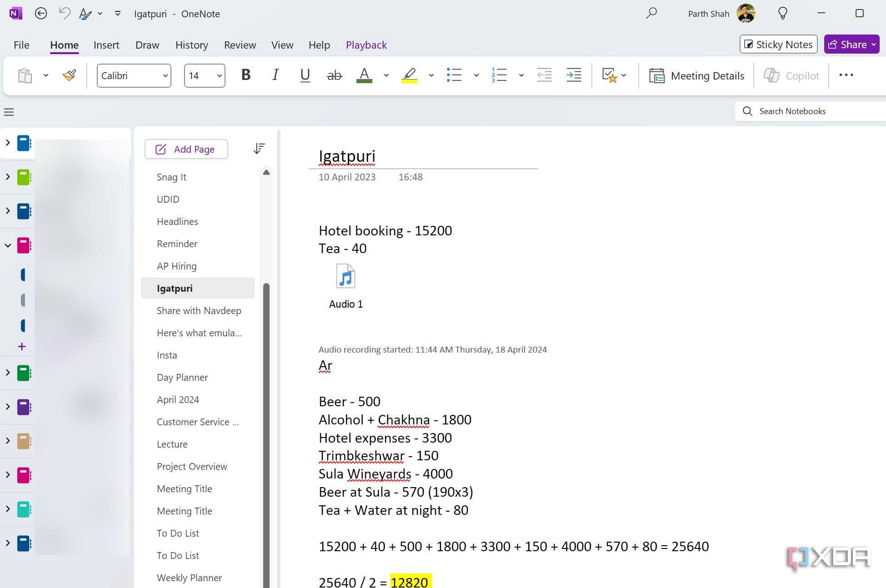Open the Weekly Planner page
This screenshot has width=886, height=588.
pyautogui.click(x=198, y=578)
